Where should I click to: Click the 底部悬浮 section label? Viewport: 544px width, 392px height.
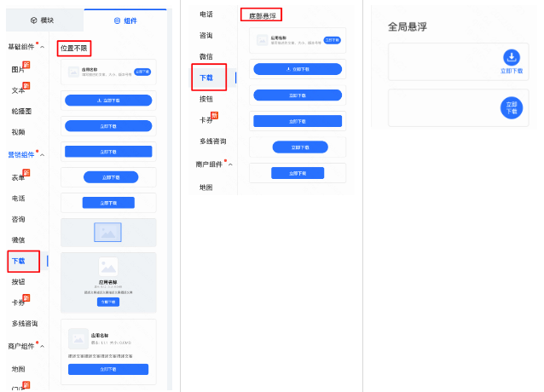point(263,16)
